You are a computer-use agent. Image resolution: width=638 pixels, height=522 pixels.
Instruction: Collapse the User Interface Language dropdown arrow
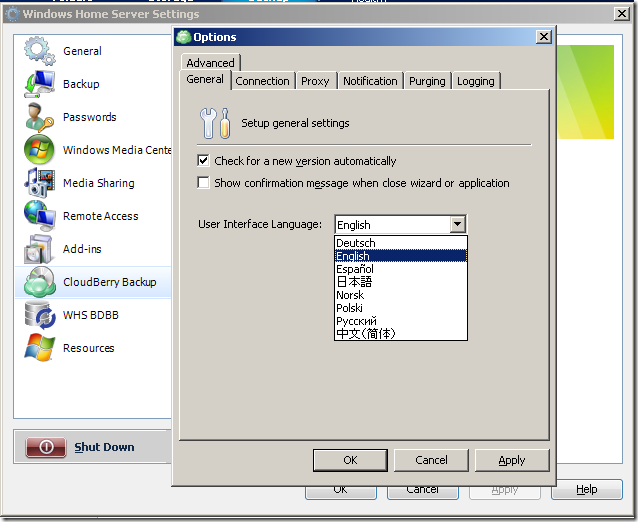tap(457, 224)
